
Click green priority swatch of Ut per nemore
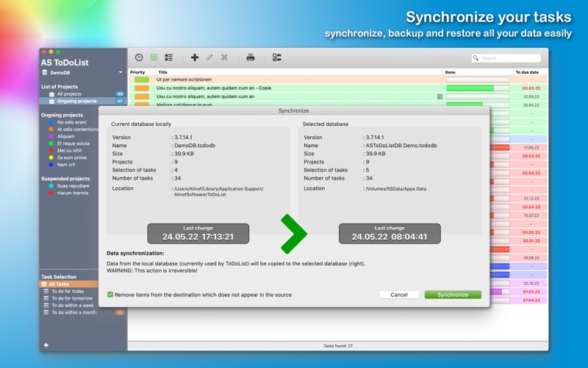click(142, 79)
